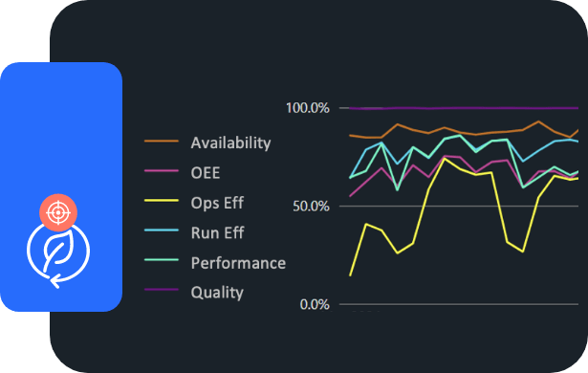Select the Quality legend label
Viewport: 588px width, 373px height.
pos(217,293)
